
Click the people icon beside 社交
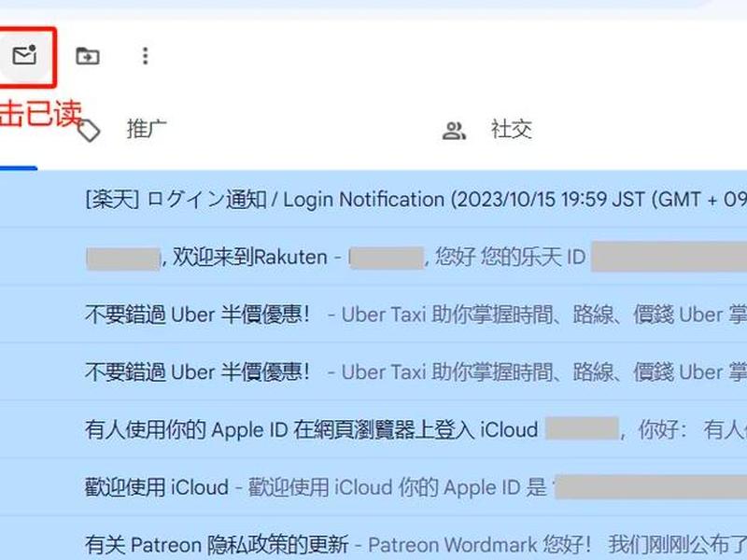(x=454, y=131)
